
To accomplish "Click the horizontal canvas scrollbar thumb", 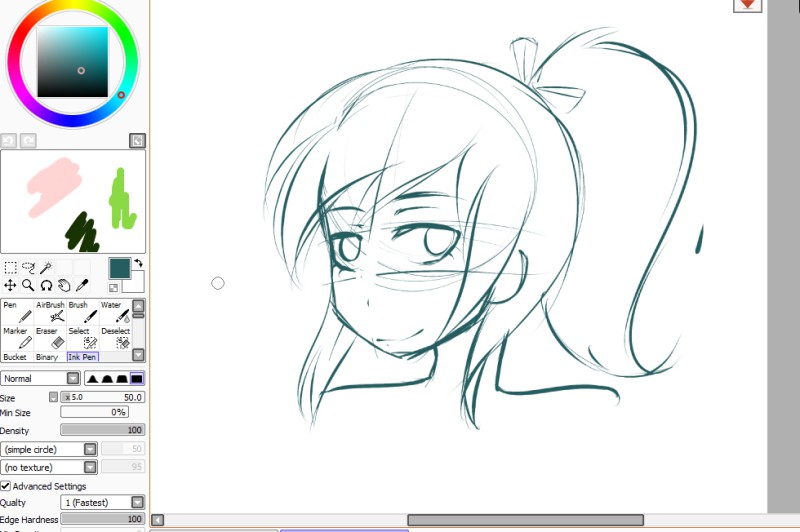I will (526, 520).
